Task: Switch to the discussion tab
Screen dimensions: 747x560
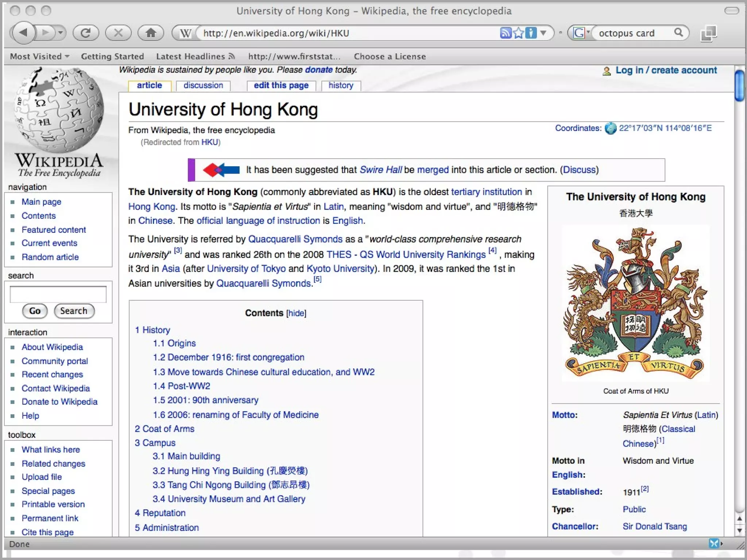Action: (203, 85)
